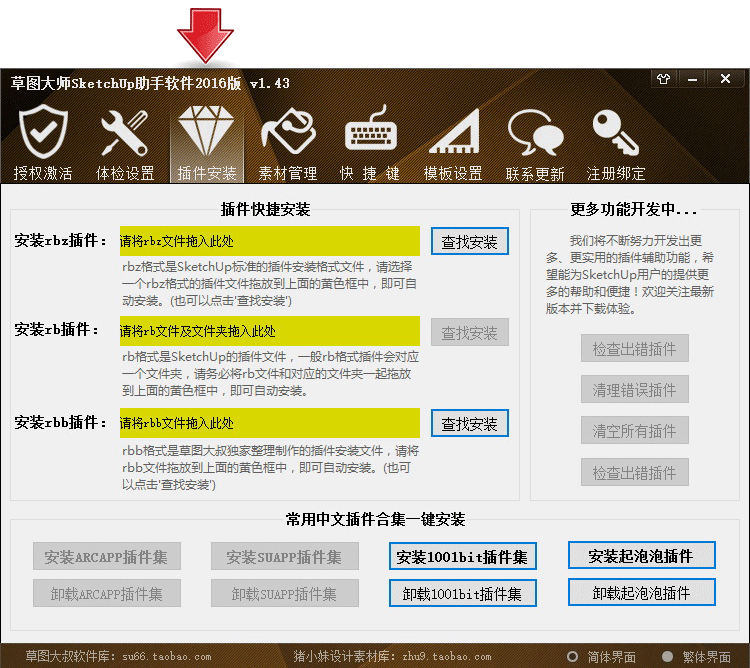The width and height of the screenshot is (750, 668).
Task: Click 查找安装 button for rbz plugin
Action: 469,241
